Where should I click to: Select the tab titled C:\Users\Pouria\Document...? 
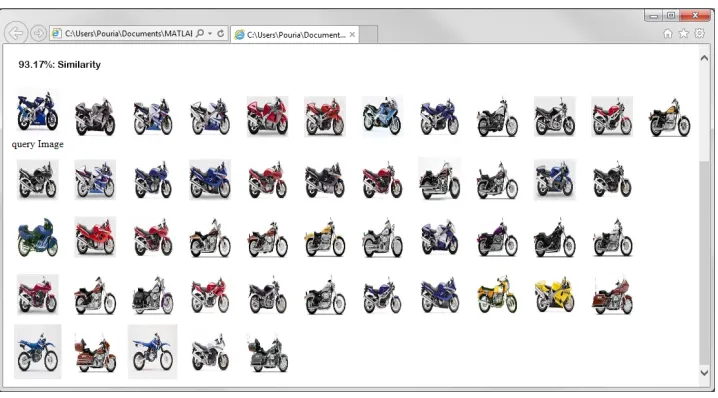click(294, 35)
